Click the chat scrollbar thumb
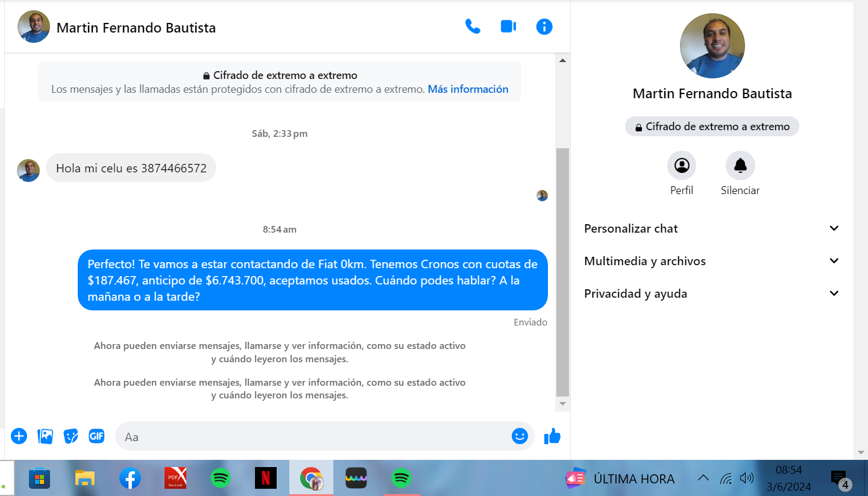The image size is (868, 496). pyautogui.click(x=562, y=272)
